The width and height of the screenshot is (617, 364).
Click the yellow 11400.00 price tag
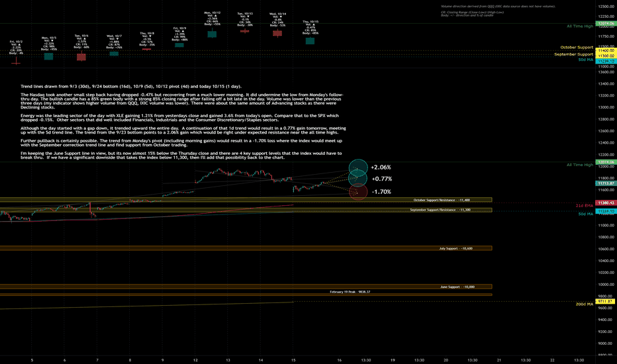tap(605, 51)
